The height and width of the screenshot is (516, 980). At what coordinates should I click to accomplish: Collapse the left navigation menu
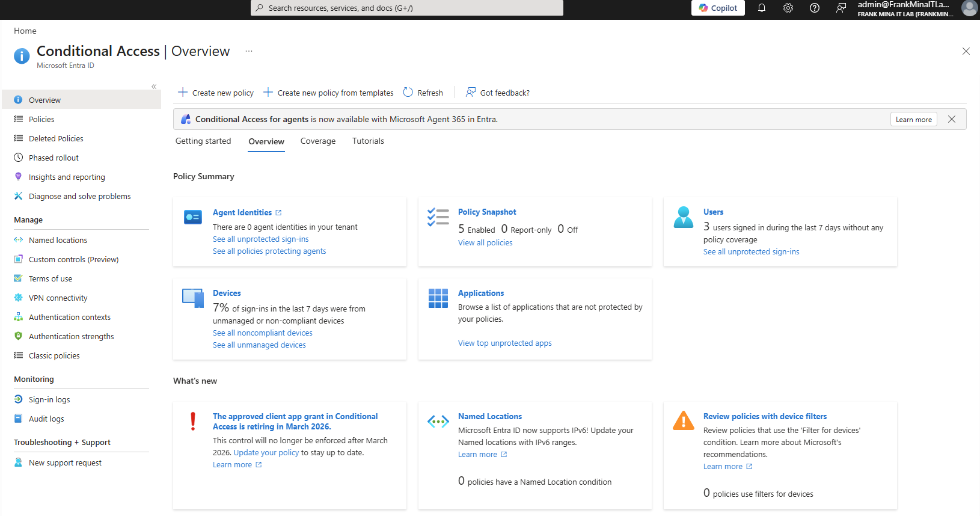point(154,87)
